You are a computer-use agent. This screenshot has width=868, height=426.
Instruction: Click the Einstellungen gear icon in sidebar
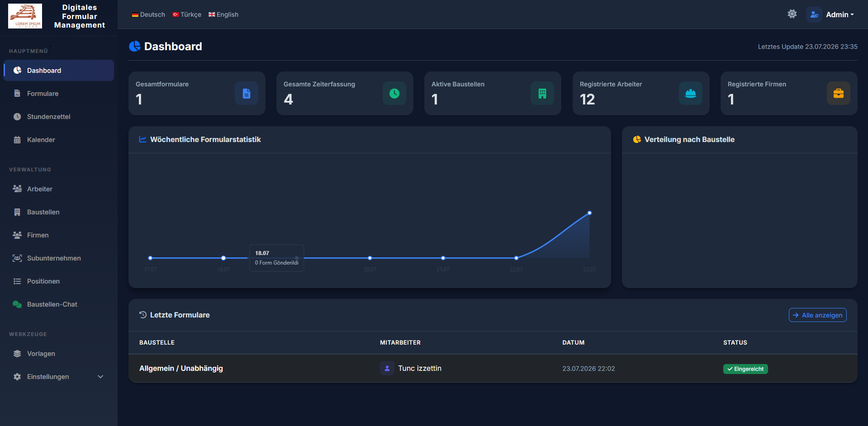(x=17, y=376)
